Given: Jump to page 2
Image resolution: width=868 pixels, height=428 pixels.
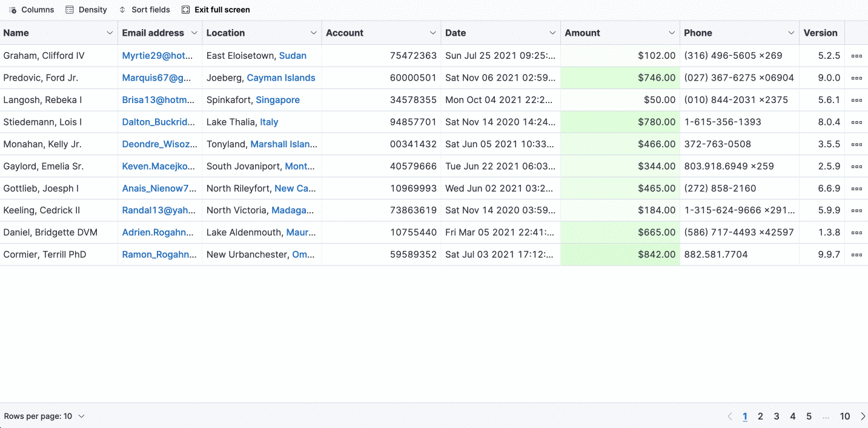Looking at the screenshot, I should coord(761,416).
